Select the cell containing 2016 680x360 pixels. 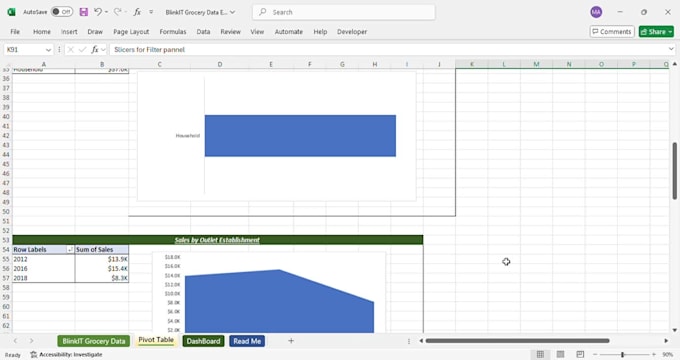pos(43,268)
